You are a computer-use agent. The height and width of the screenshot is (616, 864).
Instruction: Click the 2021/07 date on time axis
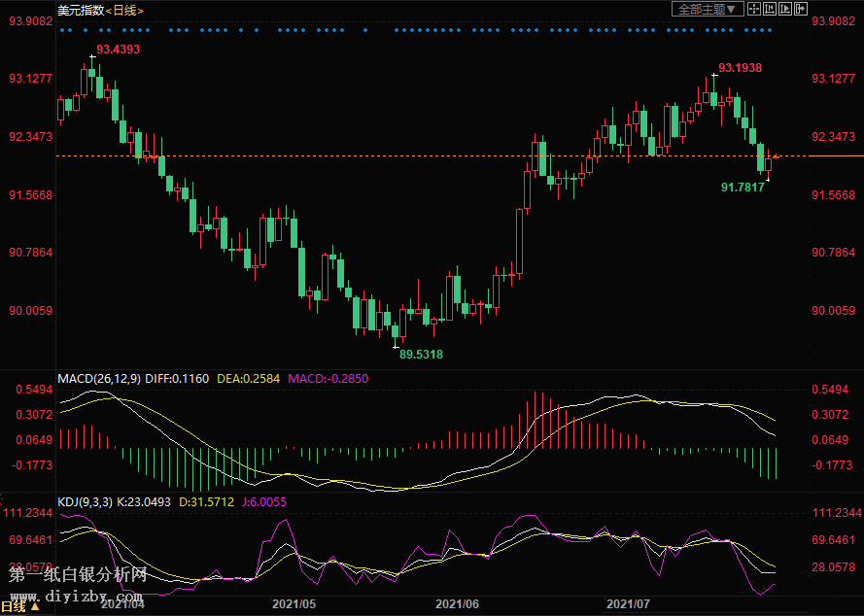(628, 604)
